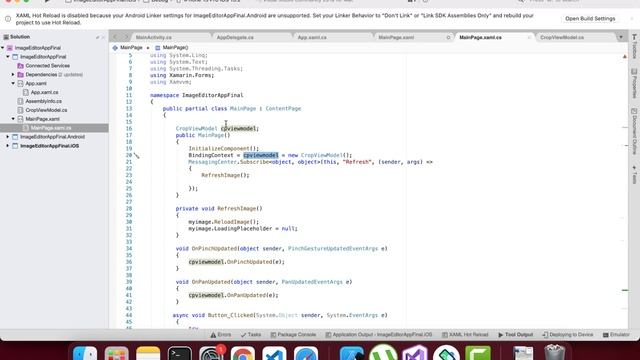Expand the ImageEditorAppFinal.Android project

8,137
